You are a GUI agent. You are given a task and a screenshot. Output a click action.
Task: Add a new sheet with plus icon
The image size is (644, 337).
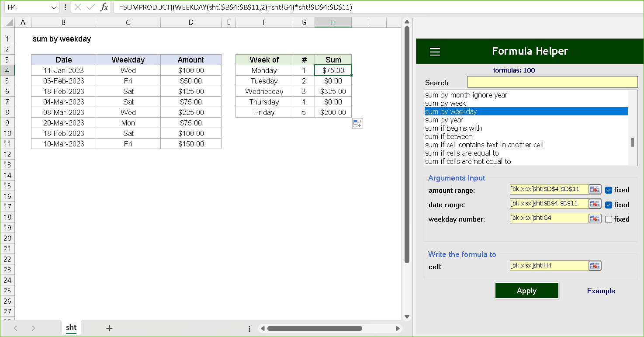coord(109,328)
